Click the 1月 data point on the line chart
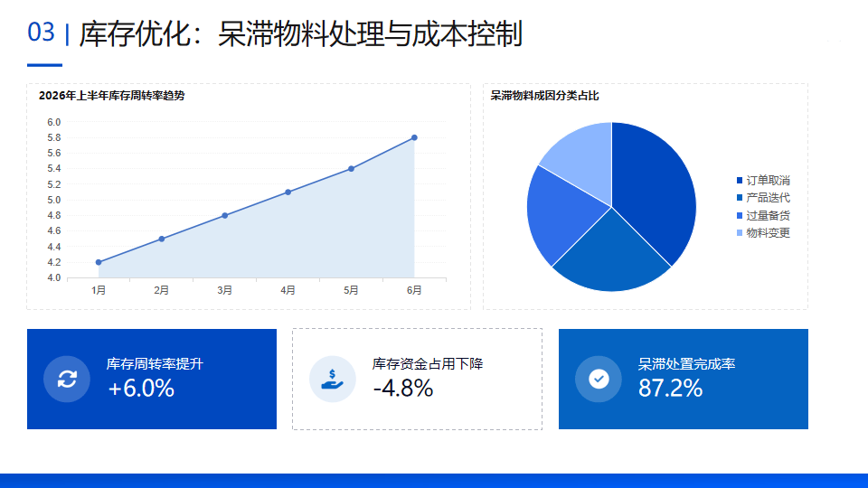The width and height of the screenshot is (868, 488). 99,262
